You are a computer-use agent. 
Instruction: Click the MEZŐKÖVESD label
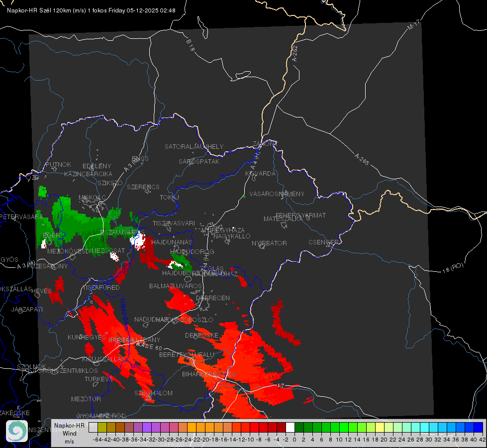68,251
